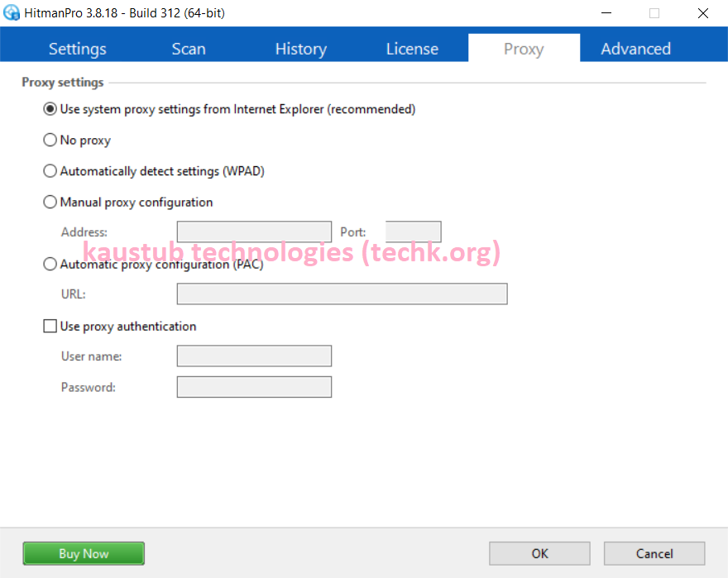Viewport: 728px width, 578px height.
Task: Minimize the HitmanPro window
Action: tap(606, 13)
